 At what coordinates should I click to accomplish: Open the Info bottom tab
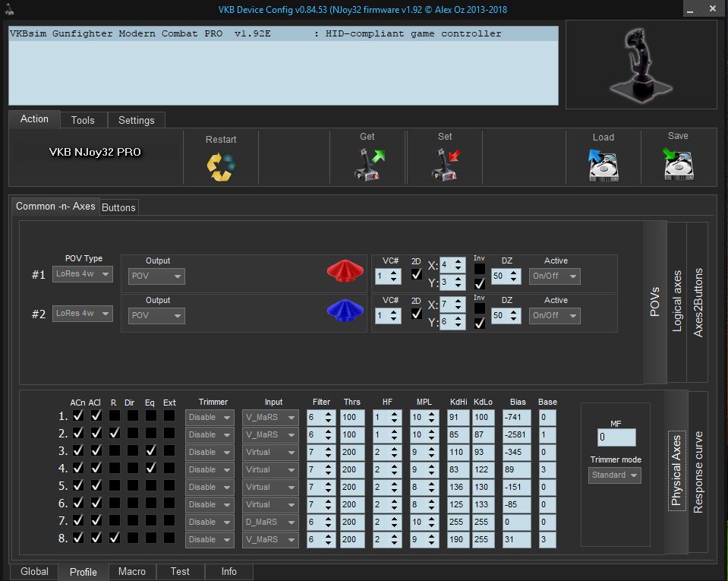pyautogui.click(x=228, y=571)
